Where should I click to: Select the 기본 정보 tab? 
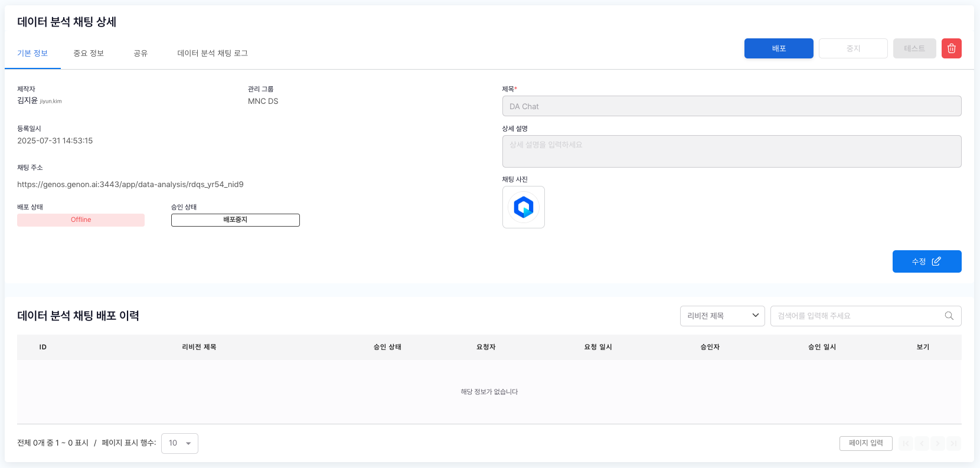32,53
